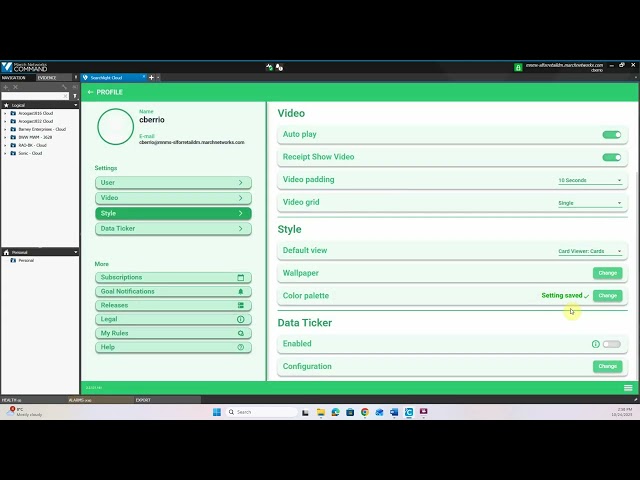Click the pin icon on the navigation panel
The width and height of the screenshot is (640, 480).
(x=76, y=77)
